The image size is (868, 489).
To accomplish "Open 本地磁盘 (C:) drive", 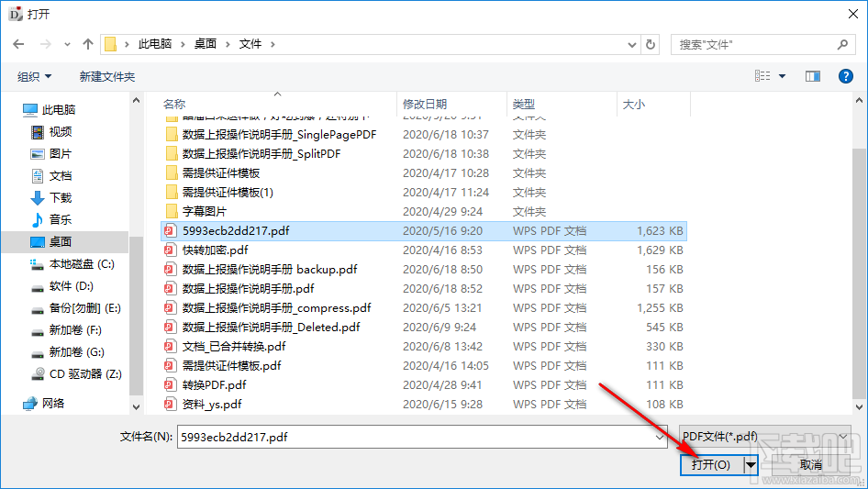I will [82, 264].
